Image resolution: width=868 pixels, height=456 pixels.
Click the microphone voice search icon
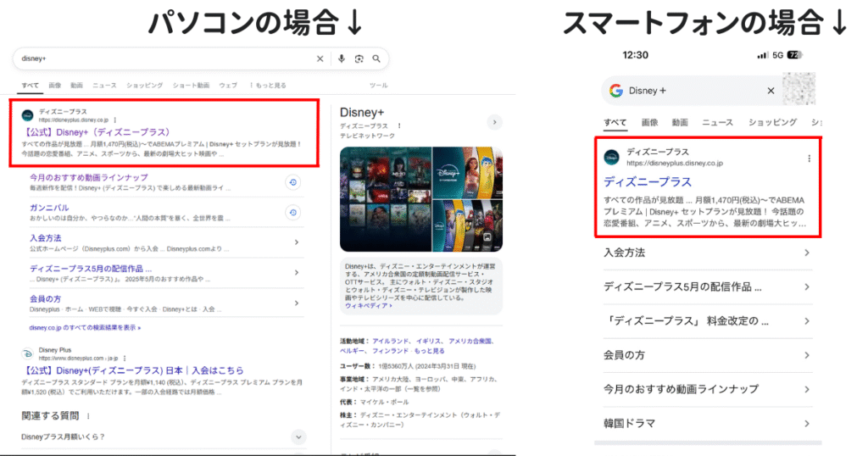tap(342, 58)
